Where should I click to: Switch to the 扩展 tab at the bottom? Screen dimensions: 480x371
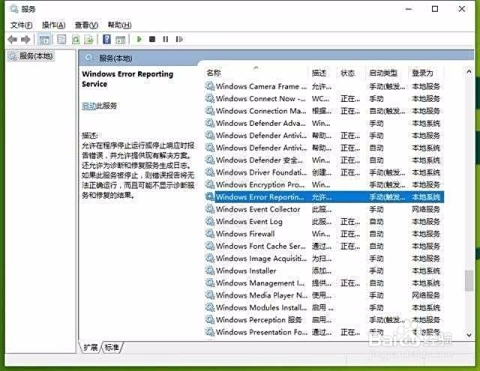(91, 347)
